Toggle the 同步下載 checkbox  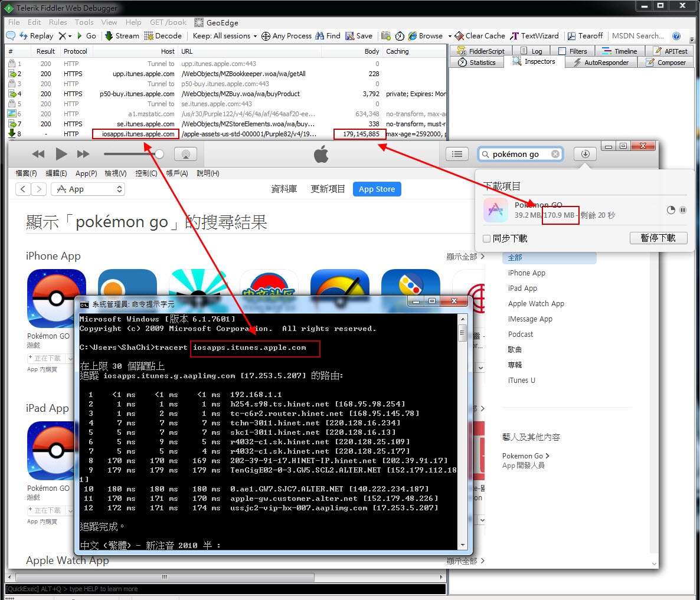coord(487,239)
